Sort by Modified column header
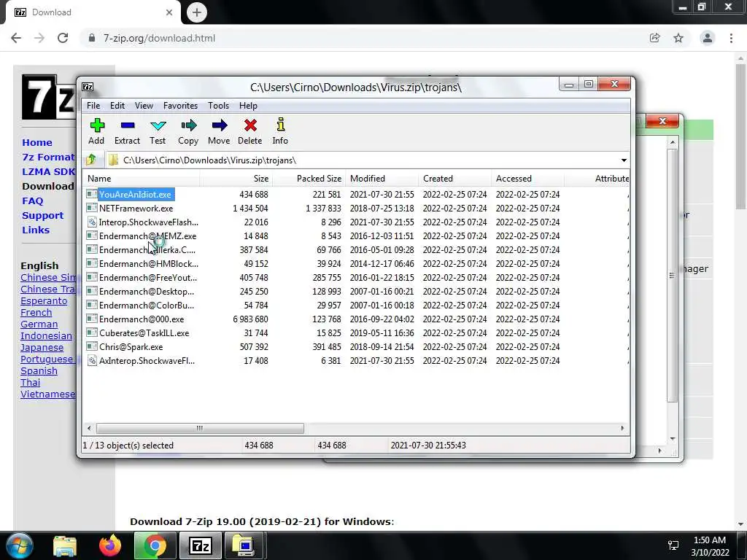Viewport: 747px width, 560px height. click(x=382, y=179)
